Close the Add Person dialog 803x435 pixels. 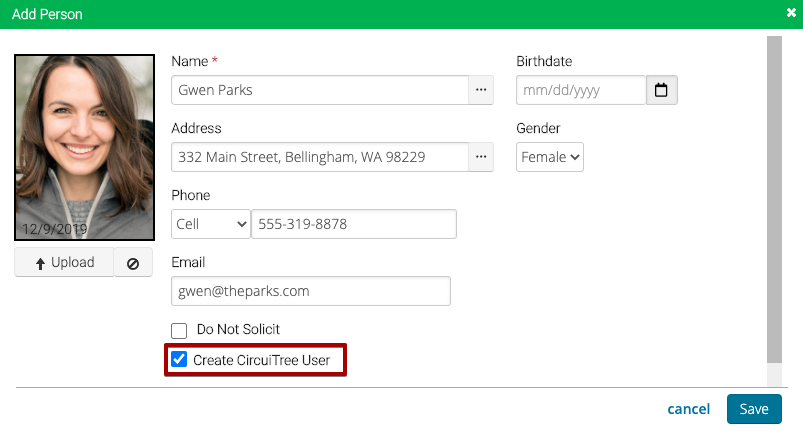click(791, 14)
